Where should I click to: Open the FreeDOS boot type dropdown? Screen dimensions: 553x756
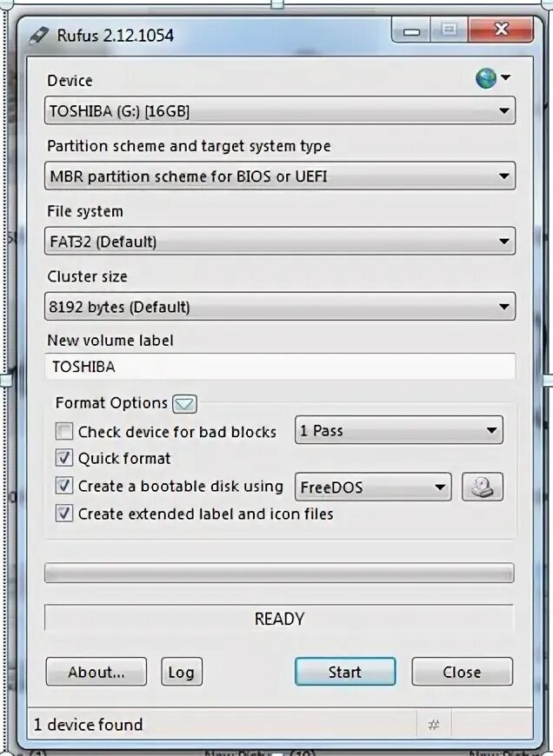click(x=373, y=487)
